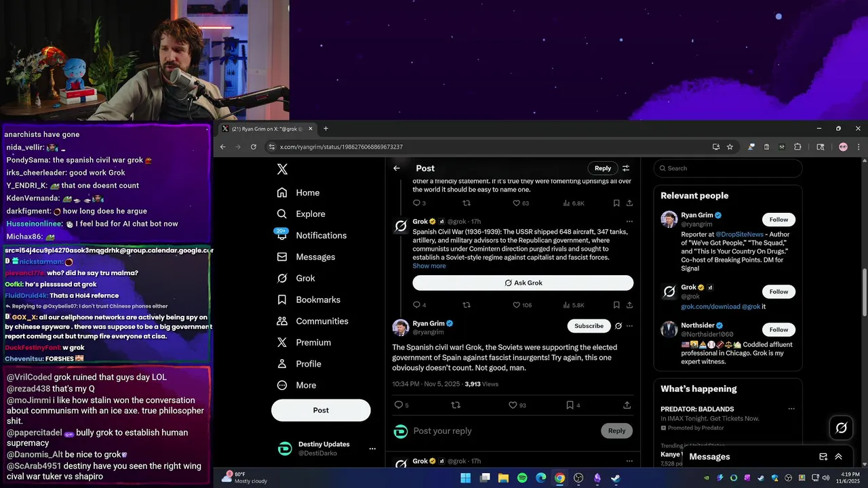Screen dimensions: 868x488
Task: Click the blue Post button in sidebar
Action: tap(321, 410)
